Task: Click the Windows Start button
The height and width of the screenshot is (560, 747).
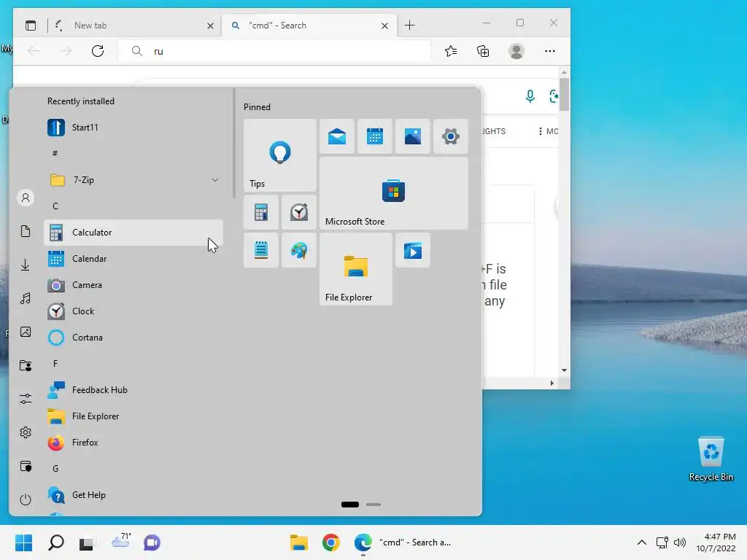Action: (24, 542)
